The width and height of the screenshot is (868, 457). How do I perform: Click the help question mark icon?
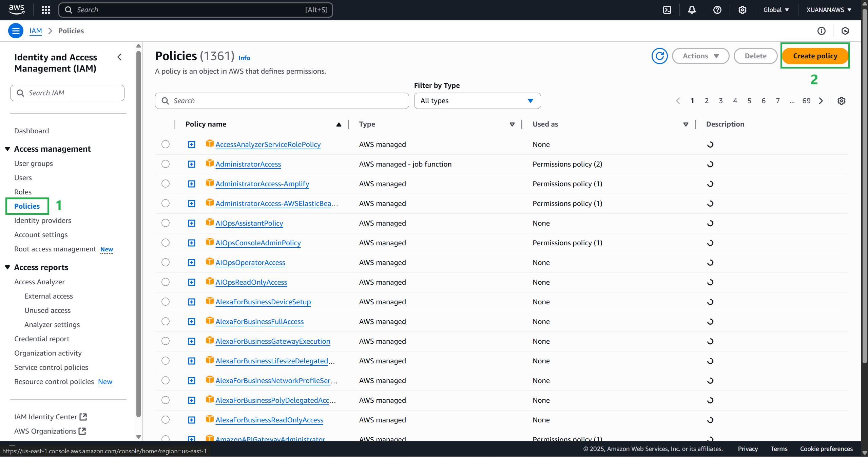[x=717, y=10]
